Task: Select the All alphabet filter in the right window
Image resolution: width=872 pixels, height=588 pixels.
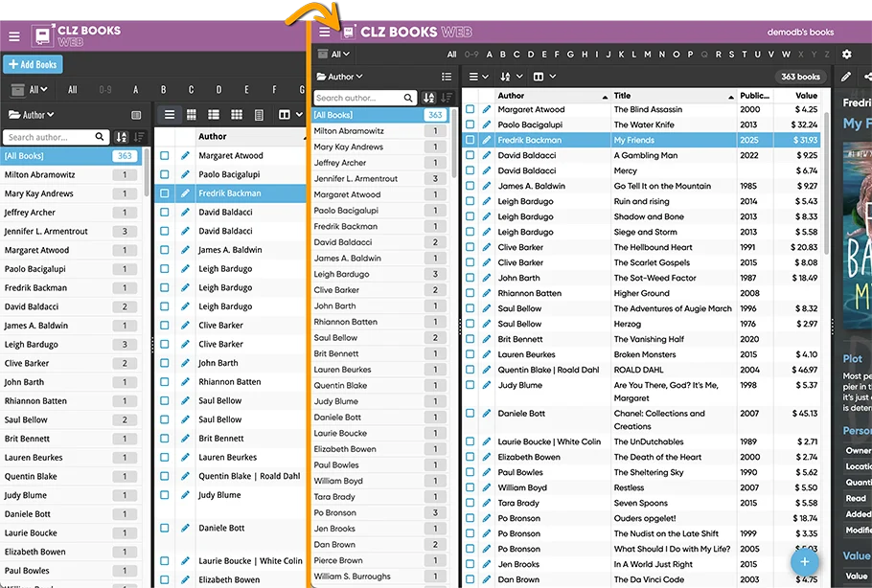Action: [451, 54]
